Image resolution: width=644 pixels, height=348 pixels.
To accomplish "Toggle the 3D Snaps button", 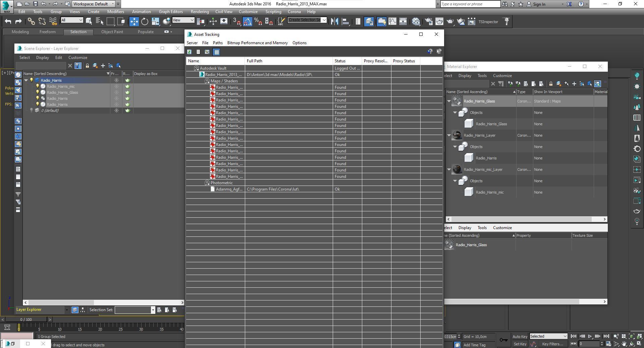I will point(236,22).
